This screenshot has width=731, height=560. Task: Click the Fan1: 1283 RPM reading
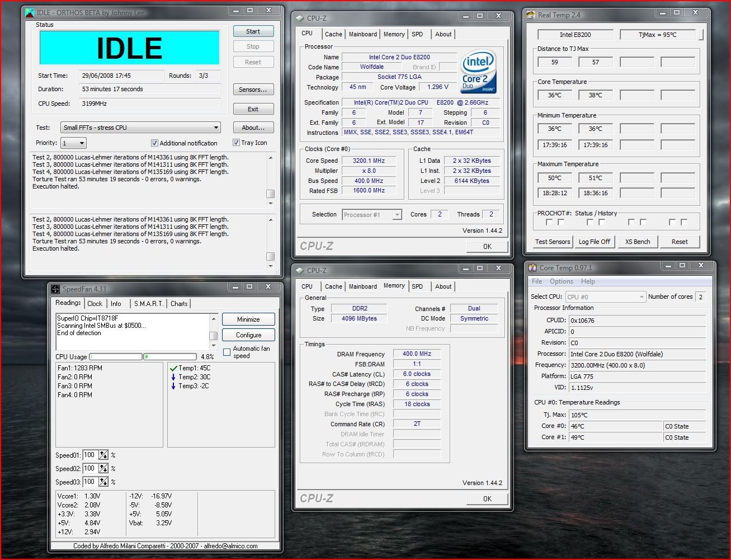tap(80, 368)
